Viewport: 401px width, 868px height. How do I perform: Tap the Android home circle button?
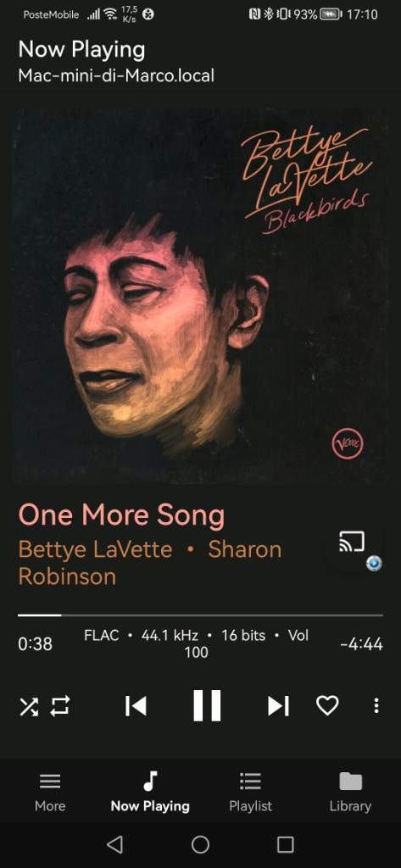200,844
